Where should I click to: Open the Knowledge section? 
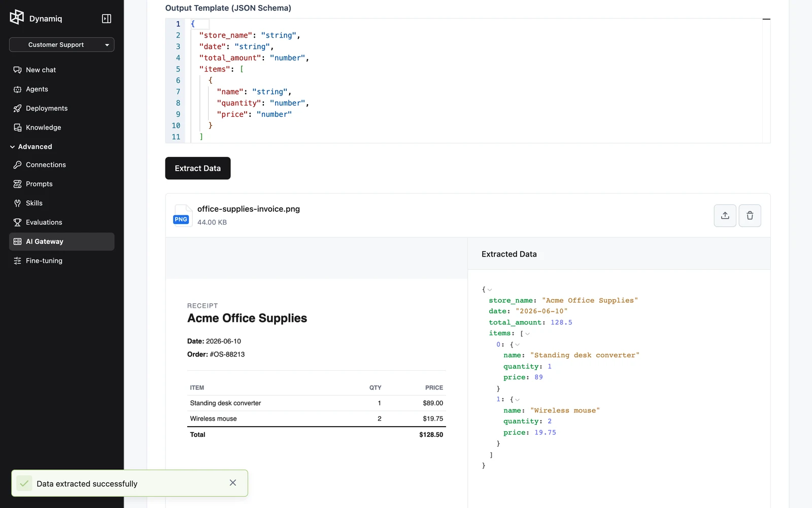point(61,128)
